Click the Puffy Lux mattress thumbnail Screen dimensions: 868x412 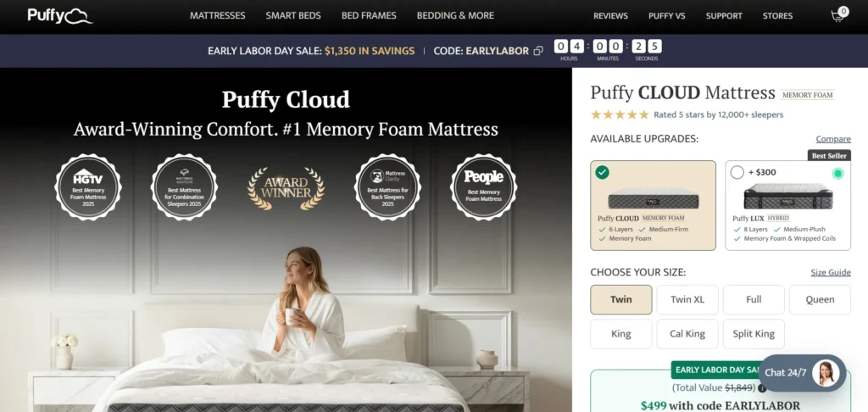pyautogui.click(x=788, y=196)
